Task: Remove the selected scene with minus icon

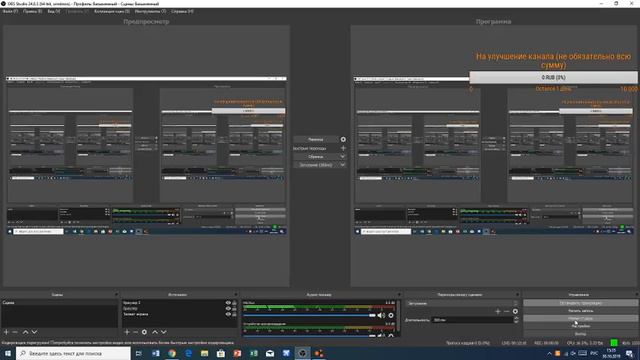Action: pos(15,332)
